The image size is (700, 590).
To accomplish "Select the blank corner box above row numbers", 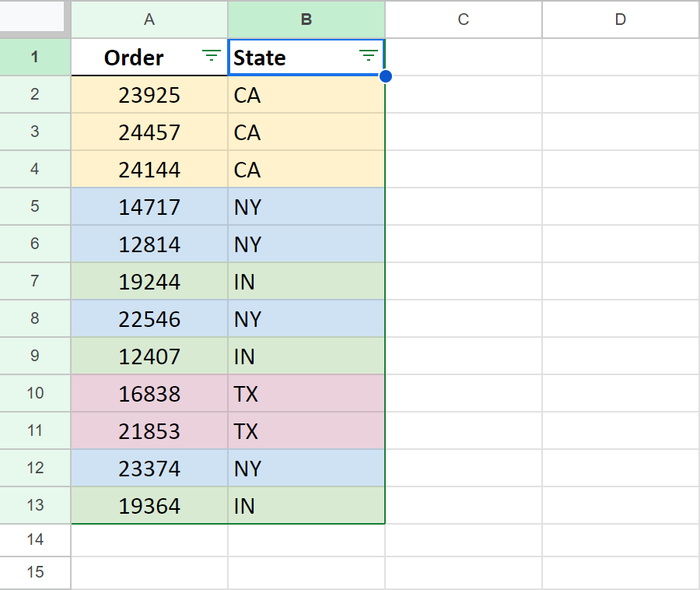I will [35, 19].
